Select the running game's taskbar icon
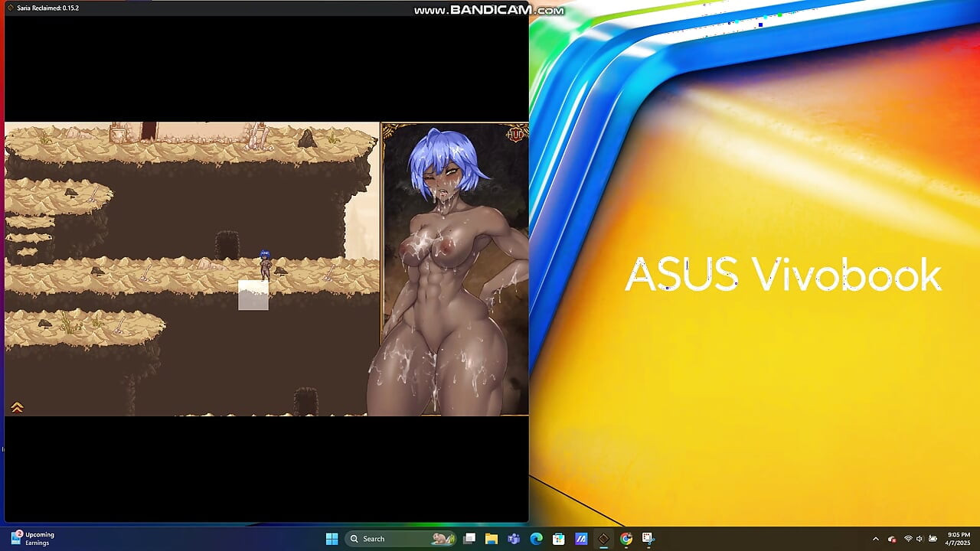 click(603, 539)
